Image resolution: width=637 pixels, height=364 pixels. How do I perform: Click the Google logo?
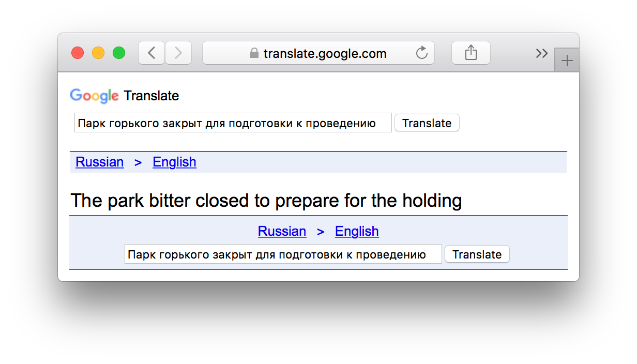click(95, 96)
